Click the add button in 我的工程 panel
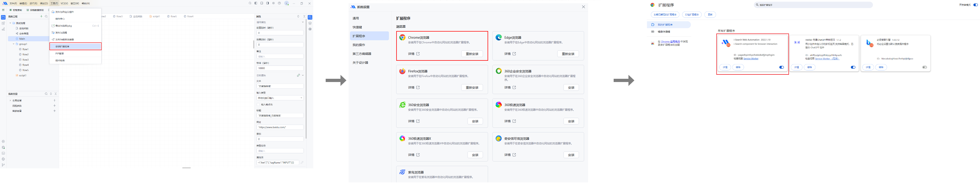The width and height of the screenshot is (980, 184). click(x=41, y=16)
